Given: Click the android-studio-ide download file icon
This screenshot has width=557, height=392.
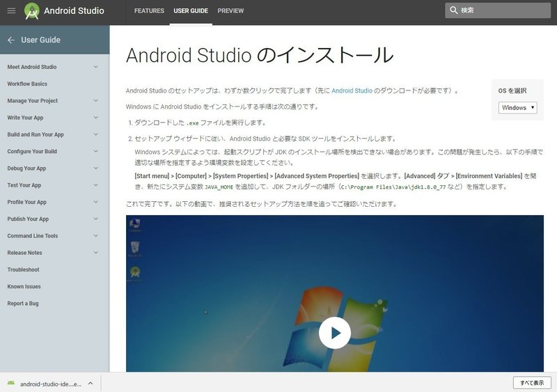Looking at the screenshot, I should click(11, 383).
